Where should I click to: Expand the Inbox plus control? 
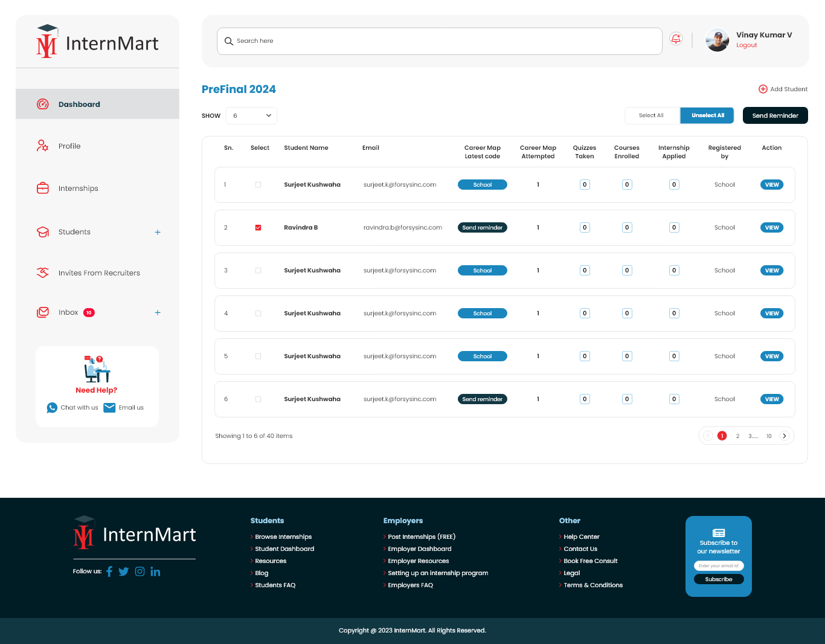click(x=158, y=312)
